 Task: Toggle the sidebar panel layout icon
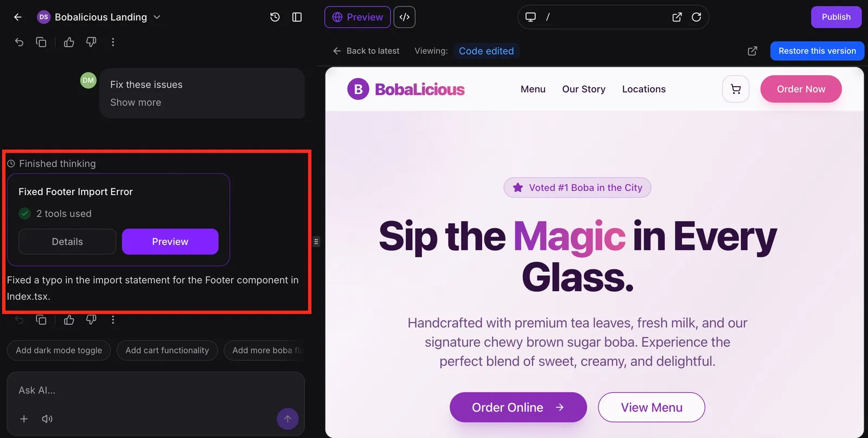click(297, 17)
